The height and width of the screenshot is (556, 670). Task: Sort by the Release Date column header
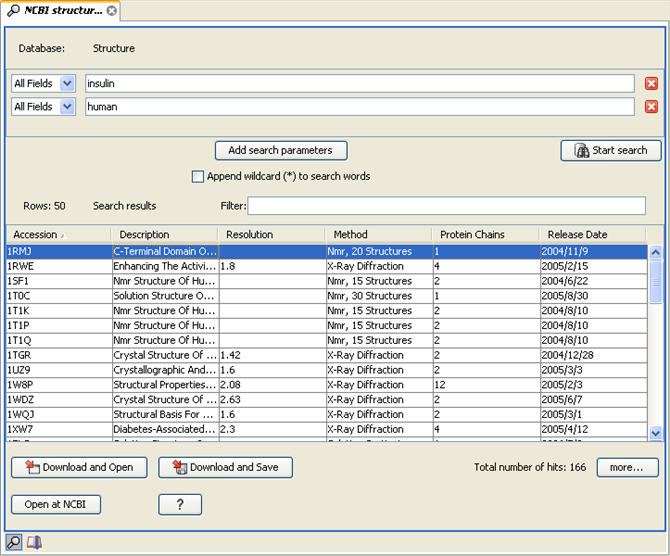coord(593,235)
